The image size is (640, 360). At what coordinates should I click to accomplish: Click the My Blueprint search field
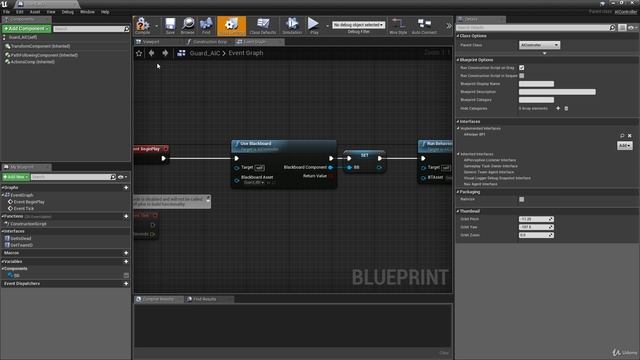[70, 177]
